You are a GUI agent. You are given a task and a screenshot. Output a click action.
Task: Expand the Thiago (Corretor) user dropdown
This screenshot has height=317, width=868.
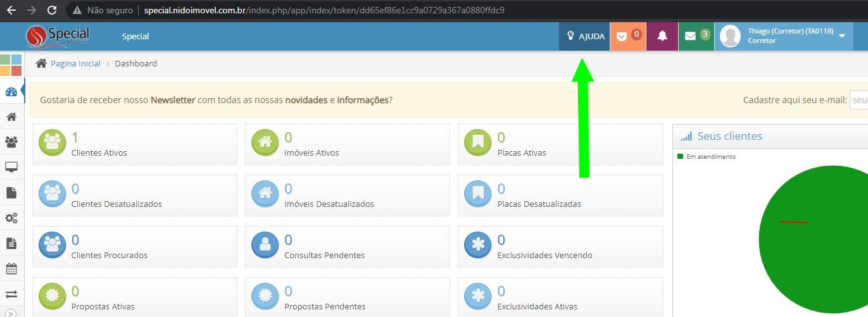coord(841,36)
